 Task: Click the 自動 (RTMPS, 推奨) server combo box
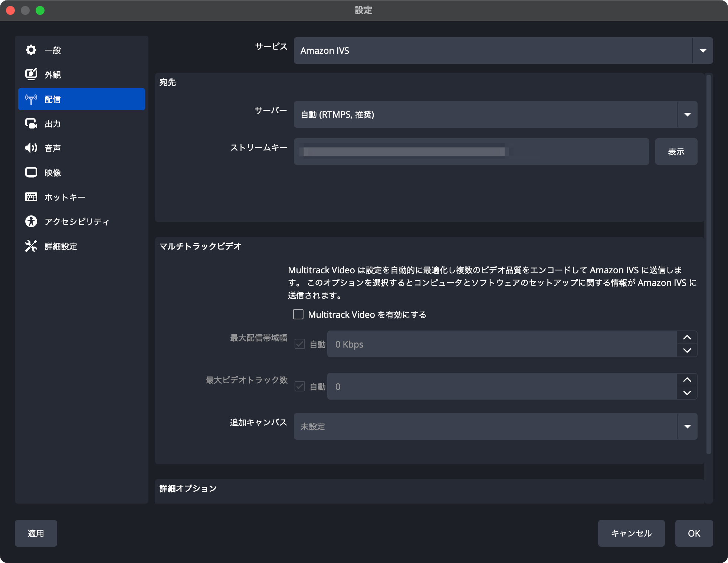point(495,114)
